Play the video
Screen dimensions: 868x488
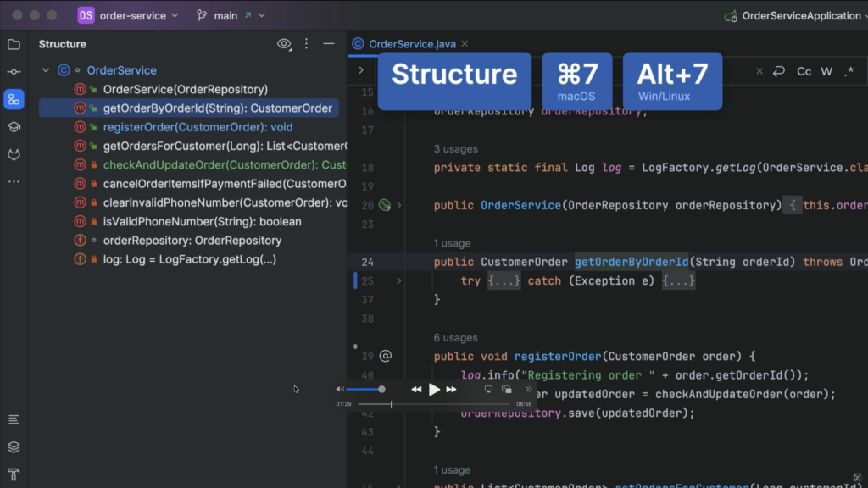[434, 390]
